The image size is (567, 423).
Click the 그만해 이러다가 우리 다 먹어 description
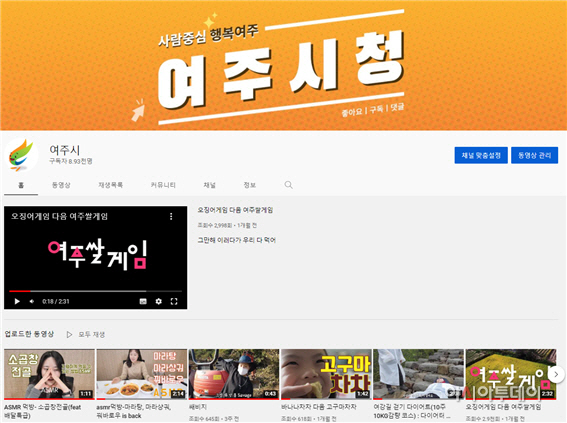pos(236,240)
